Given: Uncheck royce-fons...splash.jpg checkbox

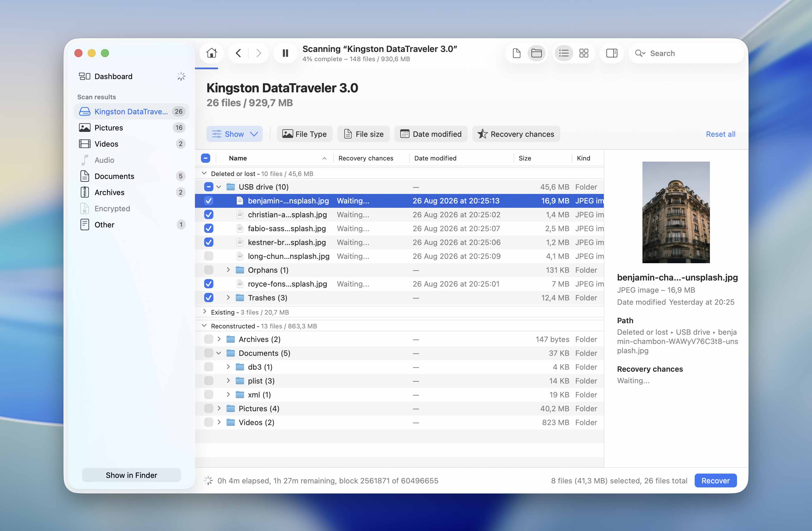Looking at the screenshot, I should point(208,284).
